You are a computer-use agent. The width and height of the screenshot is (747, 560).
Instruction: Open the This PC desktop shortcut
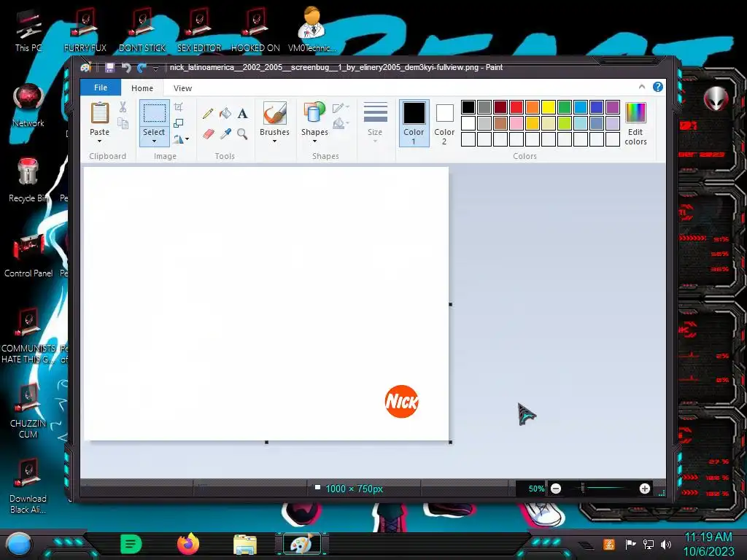pyautogui.click(x=28, y=29)
